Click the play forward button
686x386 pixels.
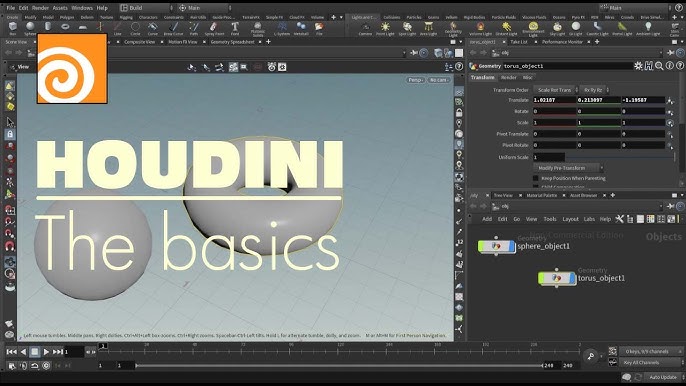pos(46,352)
